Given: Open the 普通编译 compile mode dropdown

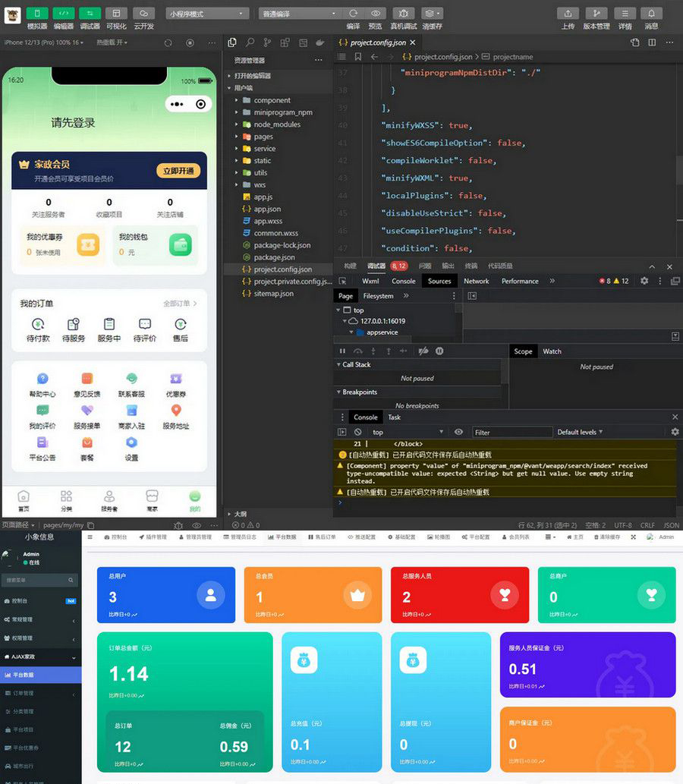Looking at the screenshot, I should [x=296, y=13].
